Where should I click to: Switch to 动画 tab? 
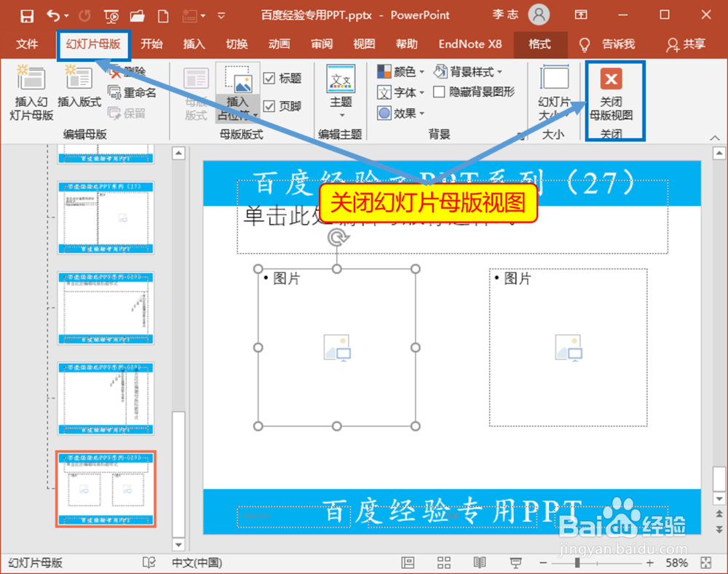[279, 44]
